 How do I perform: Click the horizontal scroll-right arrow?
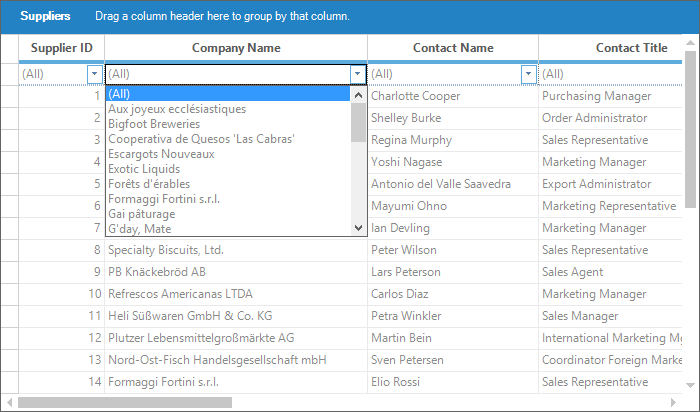click(x=674, y=402)
